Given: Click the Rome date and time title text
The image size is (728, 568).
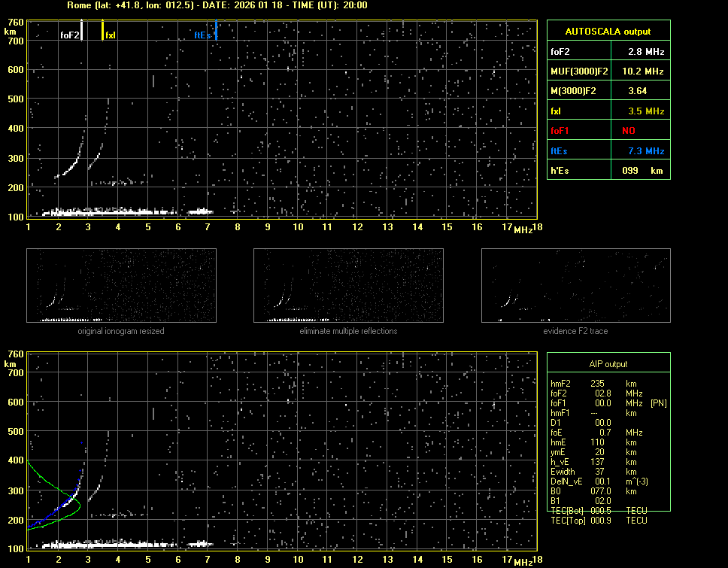Looking at the screenshot, I should pos(217,5).
